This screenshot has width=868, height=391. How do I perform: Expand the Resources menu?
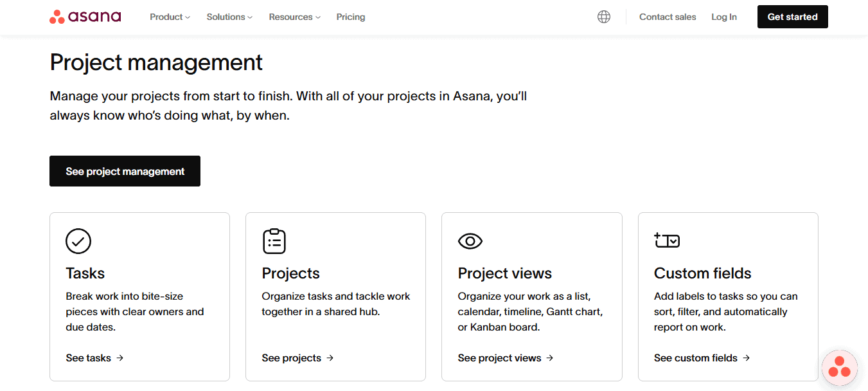pyautogui.click(x=295, y=17)
